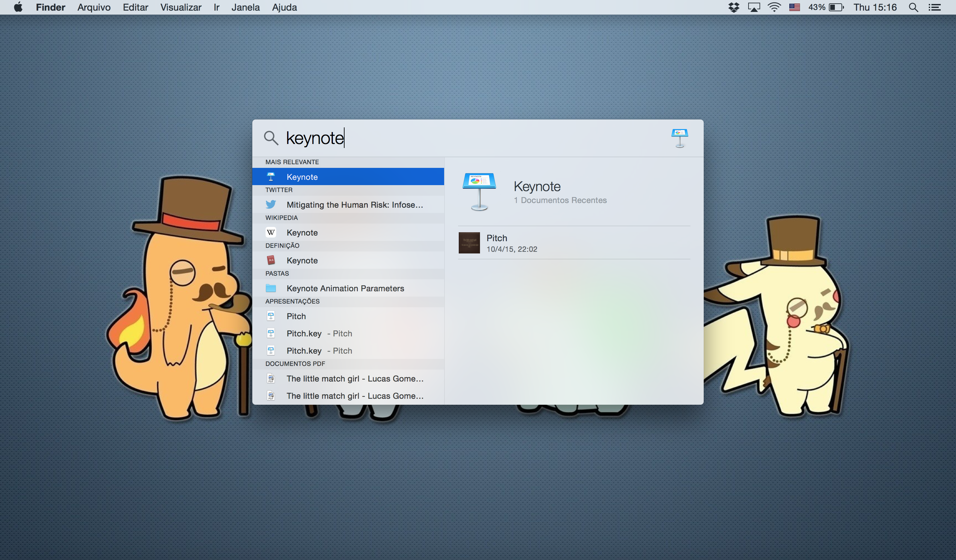Open Notification Center list icon
956x560 pixels.
[x=934, y=7]
